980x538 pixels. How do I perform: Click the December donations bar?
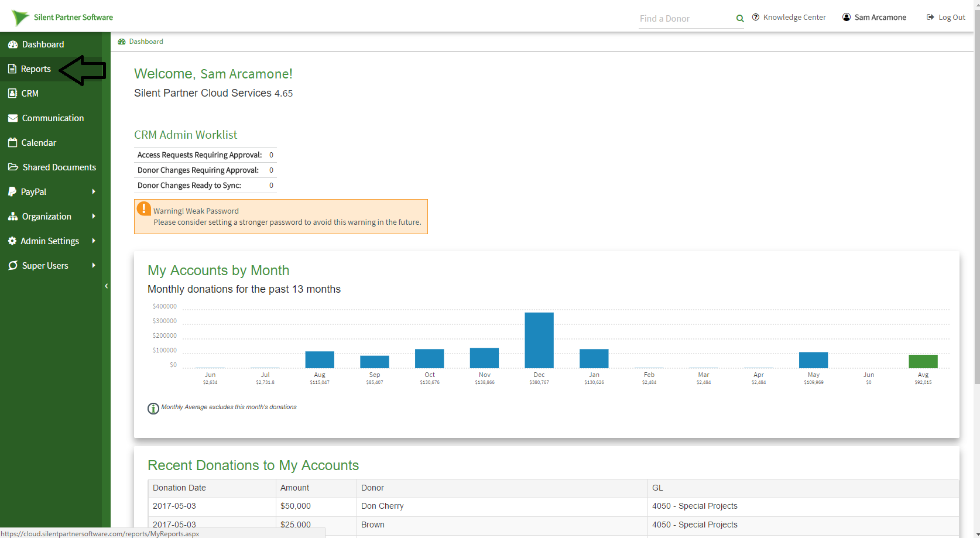pyautogui.click(x=539, y=340)
